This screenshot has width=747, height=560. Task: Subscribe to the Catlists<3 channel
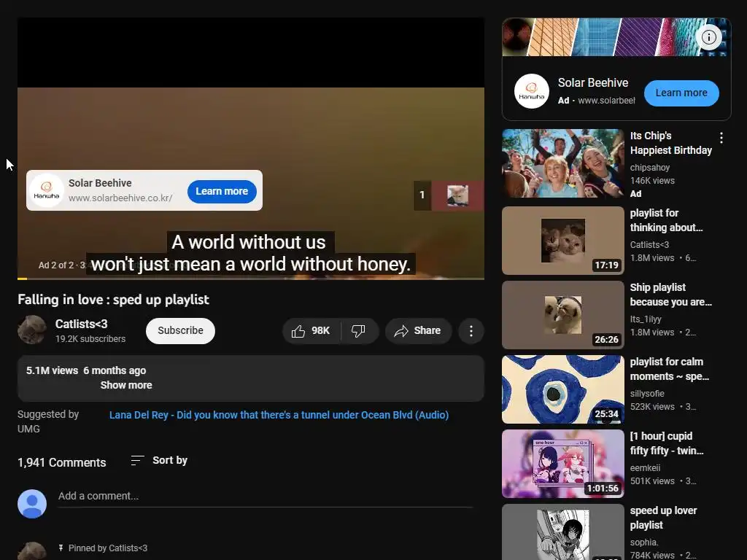181,330
